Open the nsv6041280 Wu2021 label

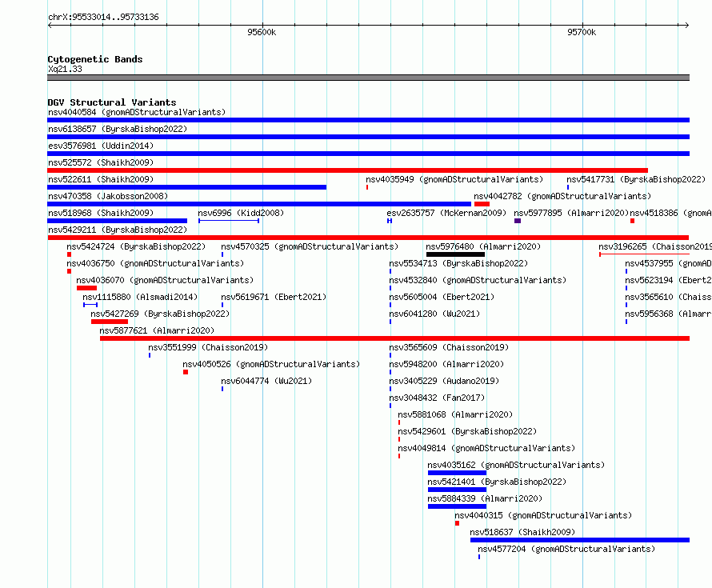[434, 314]
